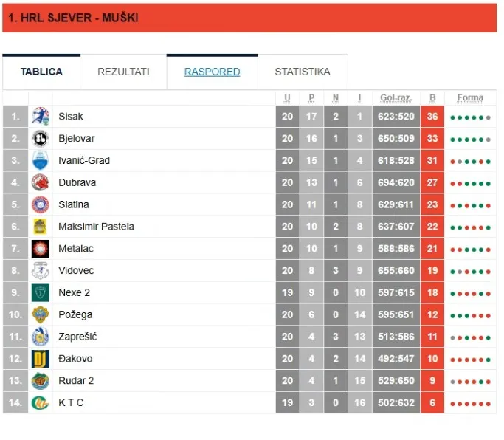Image resolution: width=504 pixels, height=440 pixels.
Task: Switch to the Raspored tab
Action: 212,72
